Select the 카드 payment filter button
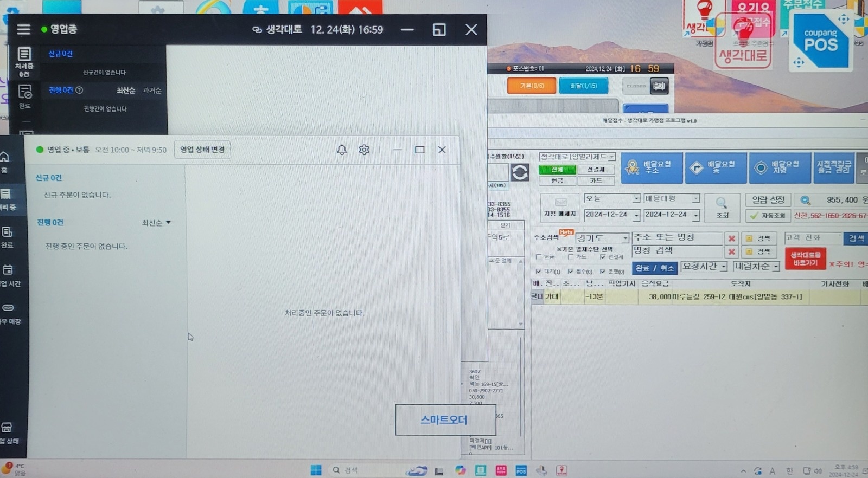Viewport: 868px width, 478px height. pyautogui.click(x=596, y=181)
